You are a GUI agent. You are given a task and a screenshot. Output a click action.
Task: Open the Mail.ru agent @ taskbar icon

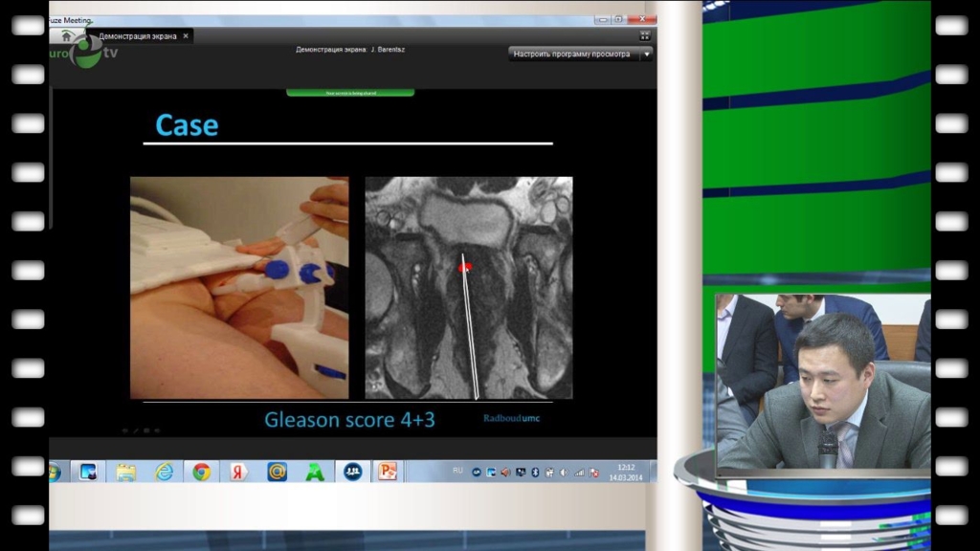point(277,472)
